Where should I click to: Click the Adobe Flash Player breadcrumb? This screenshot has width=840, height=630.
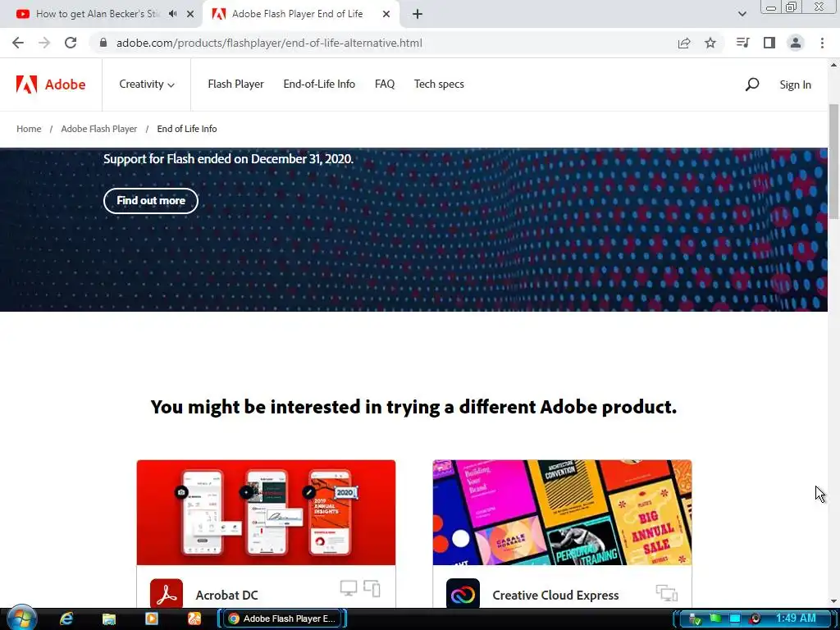(x=99, y=129)
